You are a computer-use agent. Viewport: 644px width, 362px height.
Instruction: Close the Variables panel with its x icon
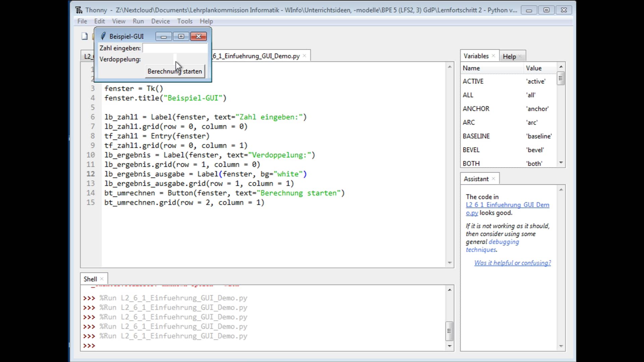(x=493, y=56)
